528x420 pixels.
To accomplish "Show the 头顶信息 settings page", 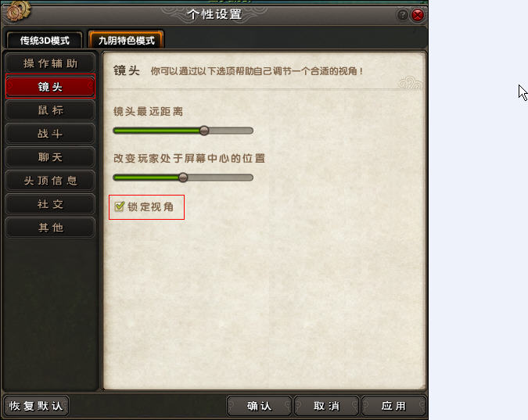I will tap(50, 181).
